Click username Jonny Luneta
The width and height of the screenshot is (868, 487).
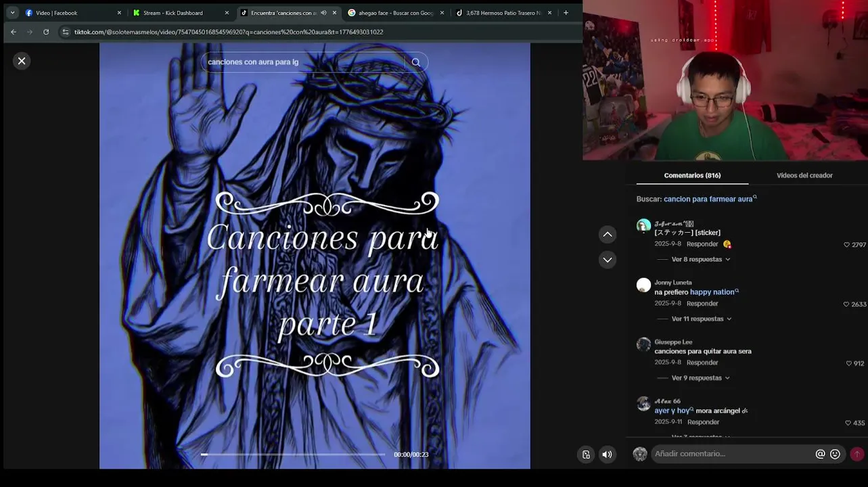tap(673, 283)
